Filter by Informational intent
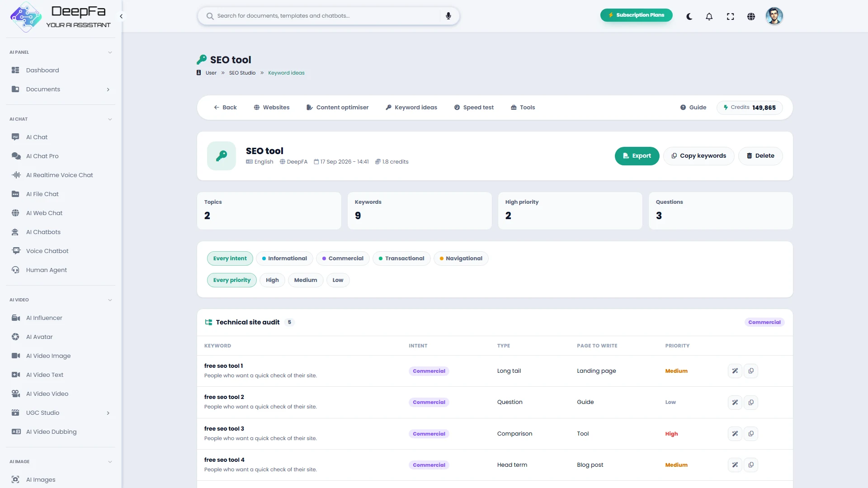The width and height of the screenshot is (868, 488). (x=284, y=258)
